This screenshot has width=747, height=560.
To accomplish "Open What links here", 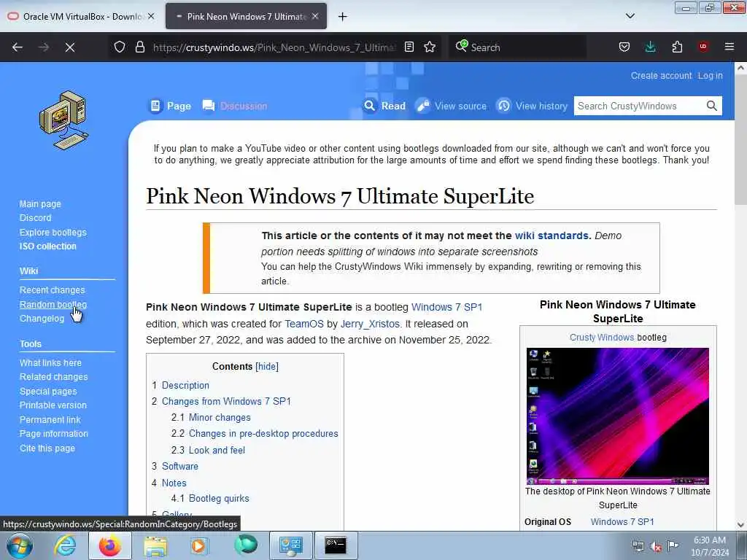I will (50, 363).
